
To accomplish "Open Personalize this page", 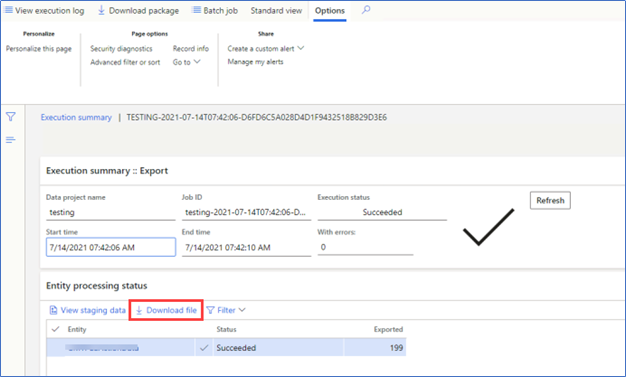I will 39,49.
